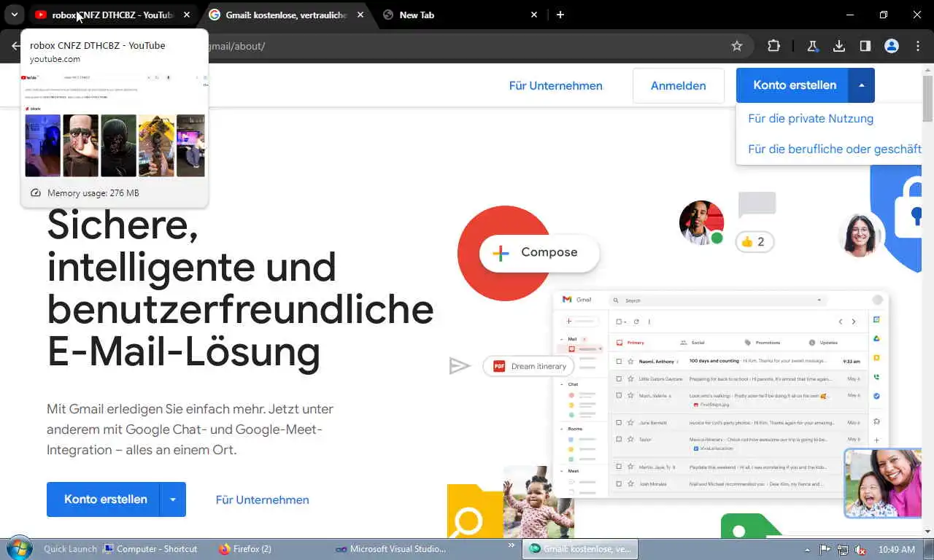Close the robox YouTube tab
Screen dimensions: 934x560
tap(187, 15)
